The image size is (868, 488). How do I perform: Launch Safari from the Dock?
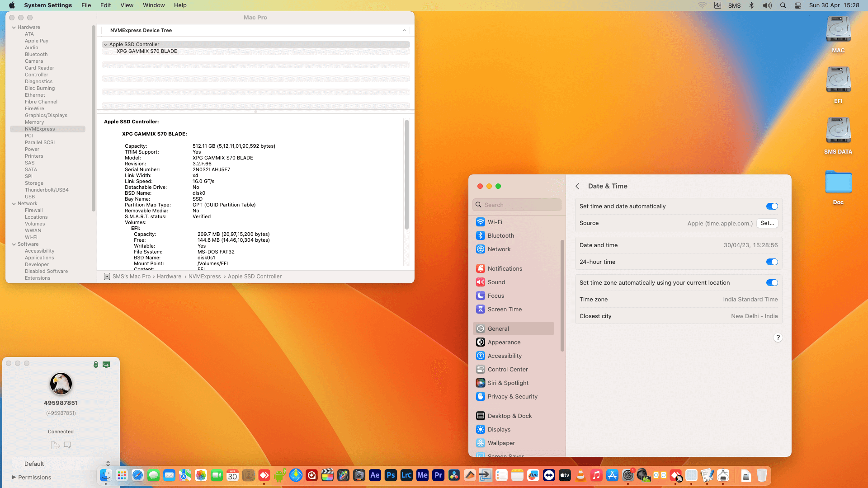point(137,475)
